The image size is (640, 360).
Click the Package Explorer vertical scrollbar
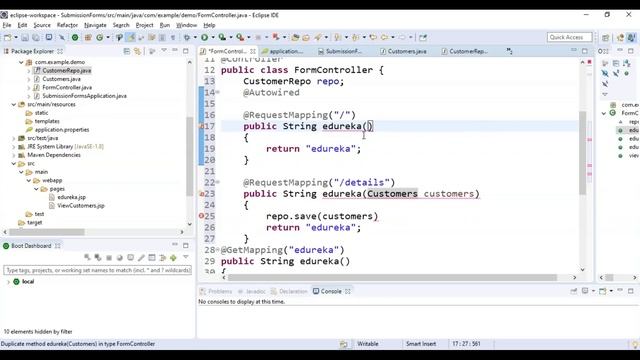tap(189, 156)
